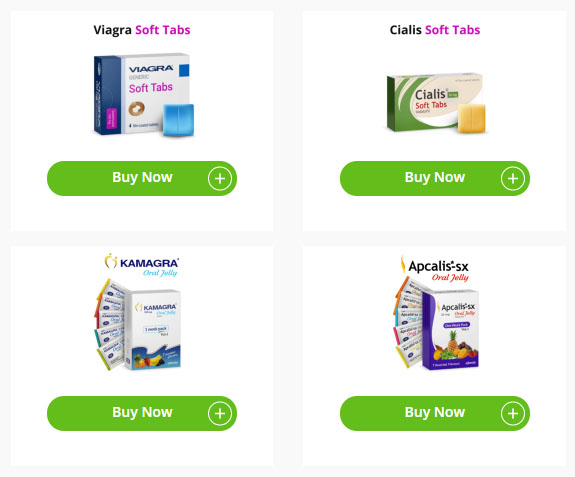575x477 pixels.
Task: Click plus icon on Apcalis-sx Buy Now button
Action: click(x=513, y=414)
